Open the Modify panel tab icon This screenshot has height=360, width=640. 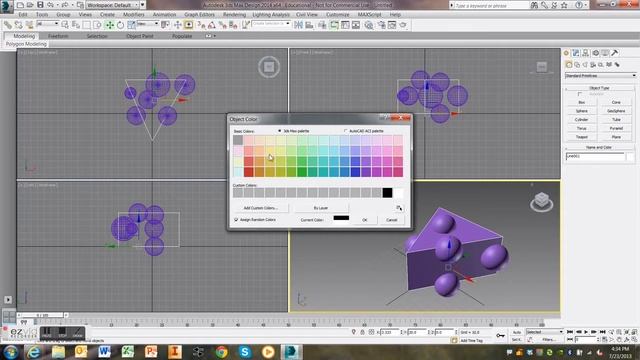point(576,53)
